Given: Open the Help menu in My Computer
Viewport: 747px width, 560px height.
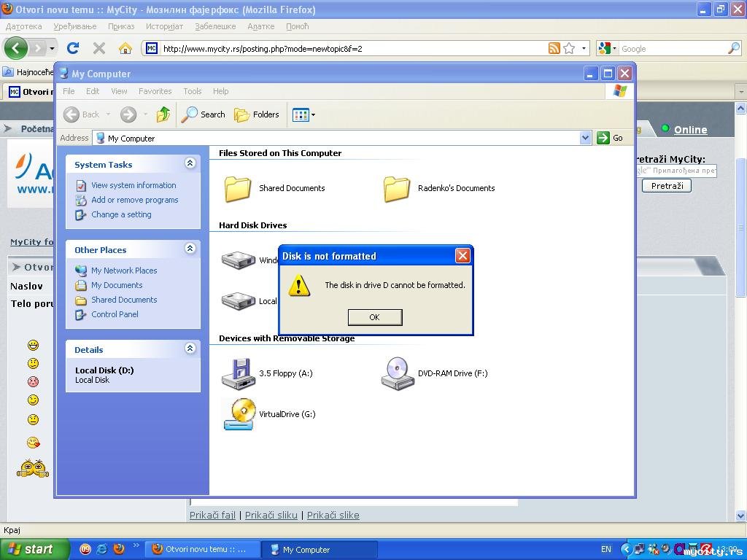Looking at the screenshot, I should click(220, 91).
